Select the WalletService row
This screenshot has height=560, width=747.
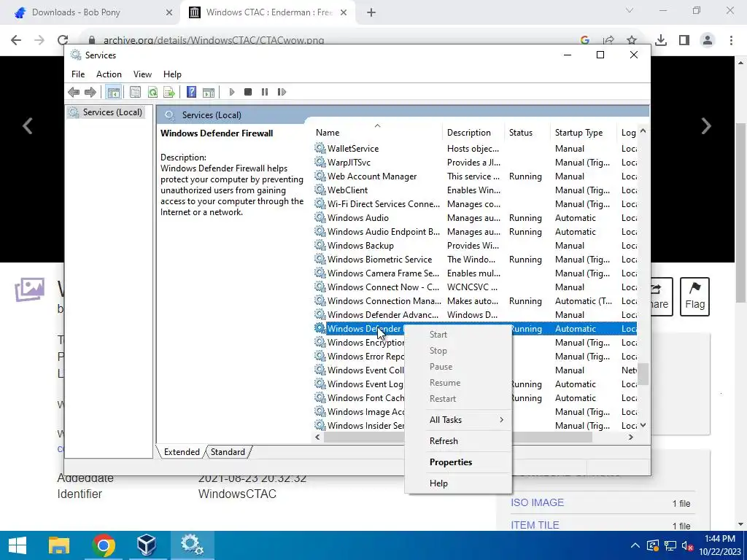[475, 149]
